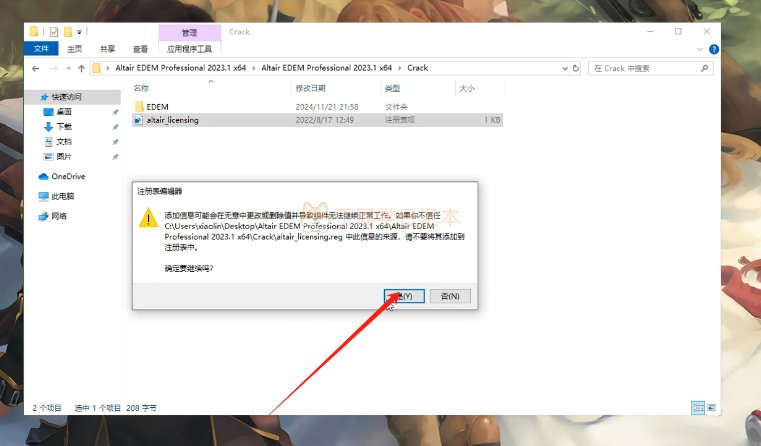
Task: Open 桌面 in the sidebar
Action: coord(64,112)
